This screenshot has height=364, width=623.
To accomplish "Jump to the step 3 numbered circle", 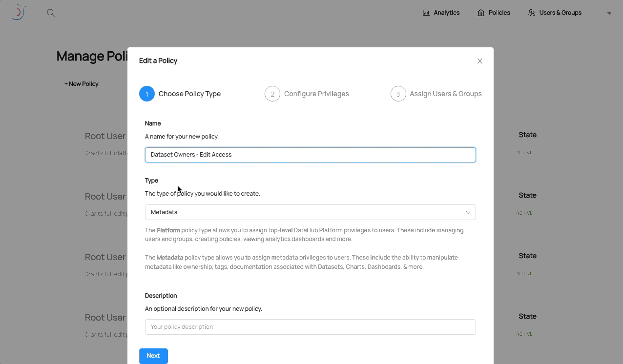I will (x=398, y=94).
